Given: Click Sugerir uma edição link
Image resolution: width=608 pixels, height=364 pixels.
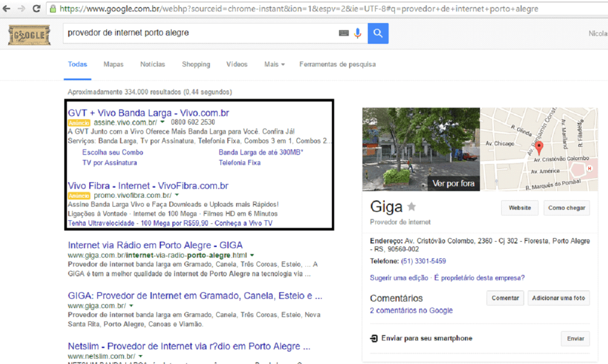Looking at the screenshot, I should 399,277.
